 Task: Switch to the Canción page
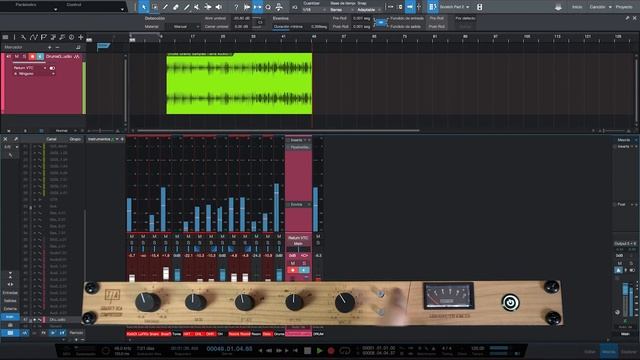(x=599, y=7)
